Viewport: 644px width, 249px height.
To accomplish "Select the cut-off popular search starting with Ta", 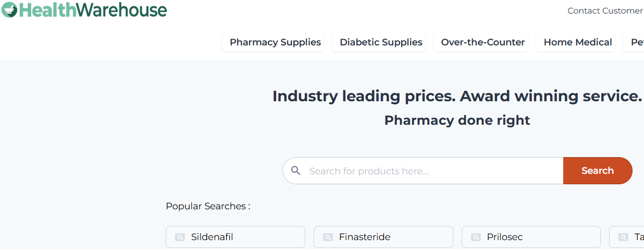I will click(638, 237).
